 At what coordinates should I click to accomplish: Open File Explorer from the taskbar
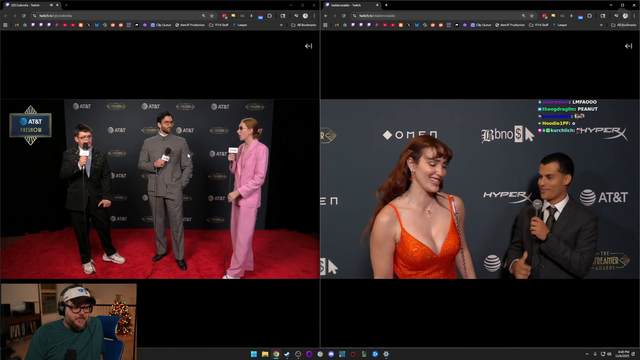[265, 354]
